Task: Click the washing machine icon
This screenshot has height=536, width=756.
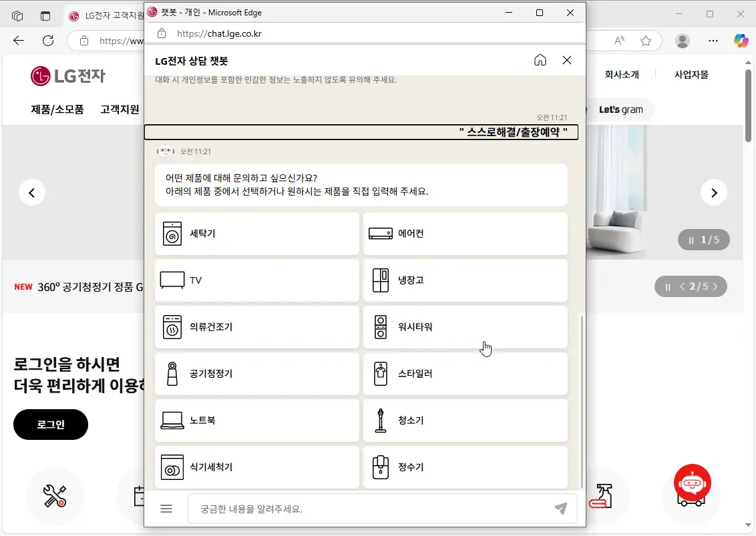Action: click(172, 234)
